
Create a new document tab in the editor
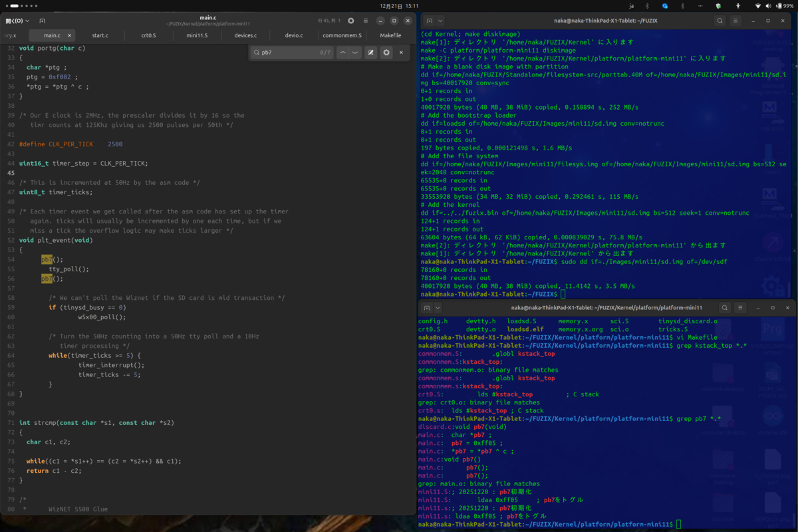click(x=43, y=21)
